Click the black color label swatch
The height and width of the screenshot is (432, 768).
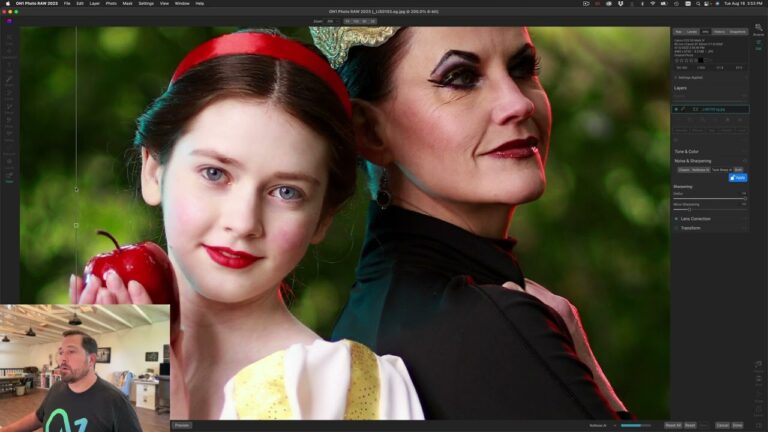point(700,60)
